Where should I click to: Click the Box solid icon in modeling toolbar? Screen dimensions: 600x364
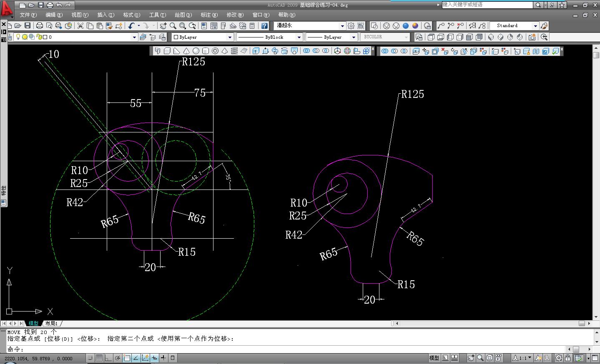(x=167, y=51)
